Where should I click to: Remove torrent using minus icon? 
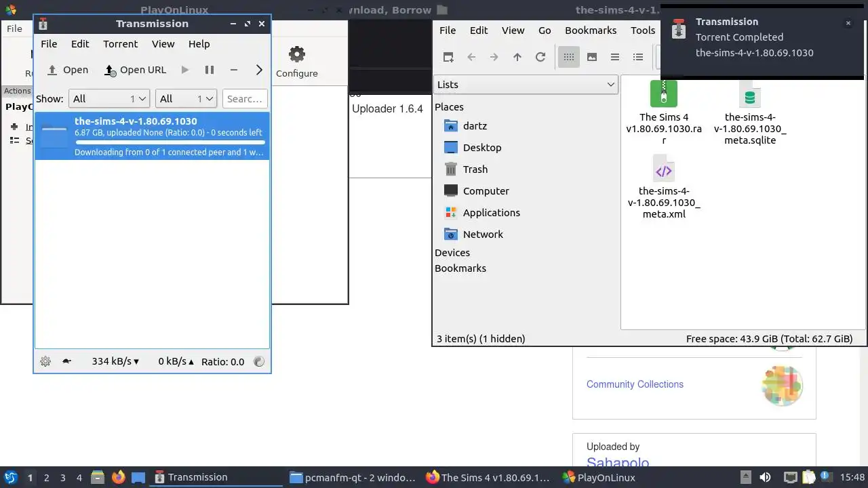[233, 70]
